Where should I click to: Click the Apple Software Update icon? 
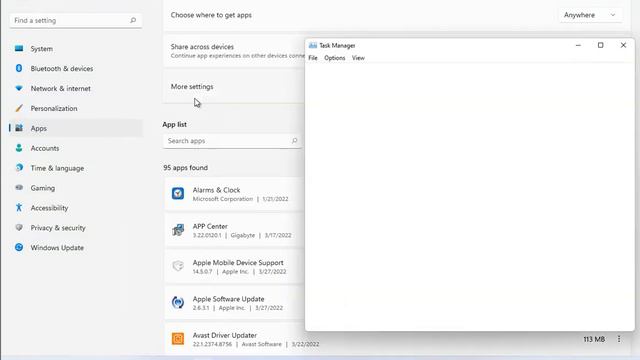178,302
